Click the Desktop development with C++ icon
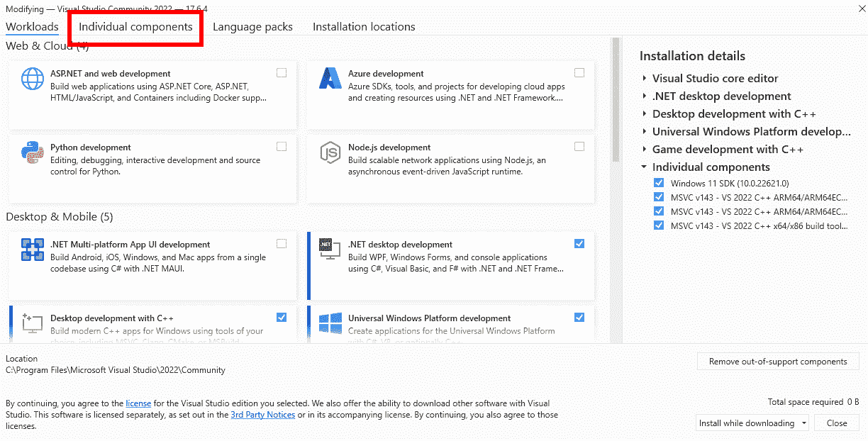 [33, 323]
